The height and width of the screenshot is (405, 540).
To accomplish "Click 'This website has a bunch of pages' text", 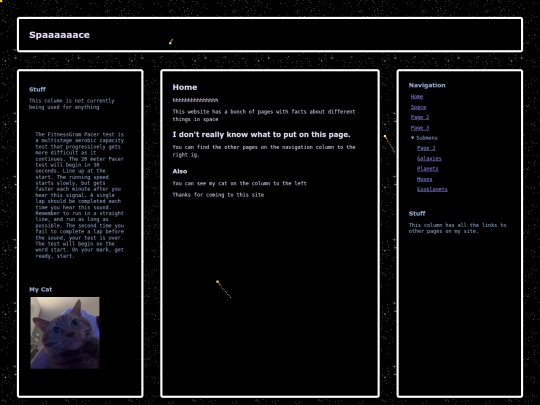I will tap(264, 115).
